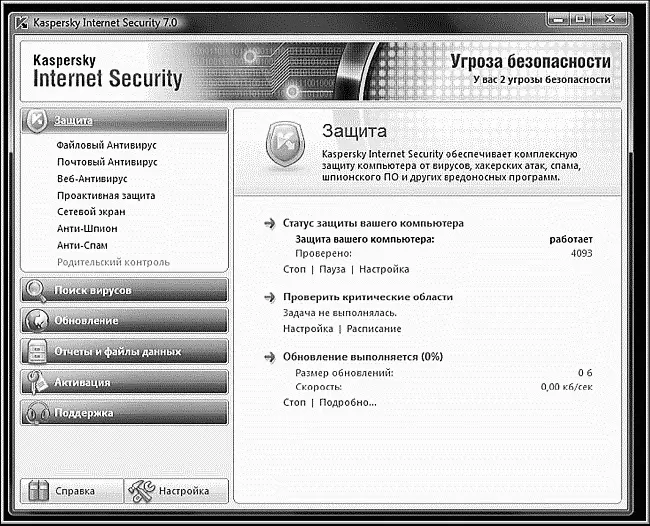
Task: Select Анти-Спам component
Action: (x=82, y=245)
